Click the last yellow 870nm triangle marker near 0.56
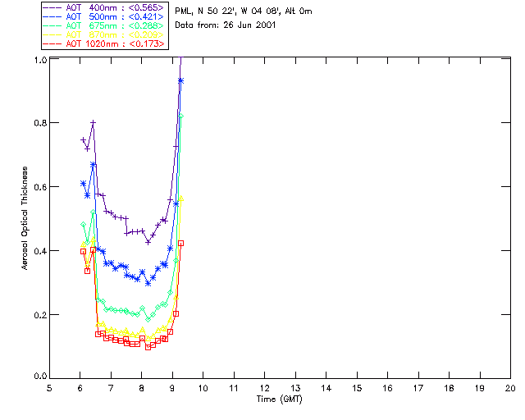The height and width of the screenshot is (420, 525). point(181,199)
